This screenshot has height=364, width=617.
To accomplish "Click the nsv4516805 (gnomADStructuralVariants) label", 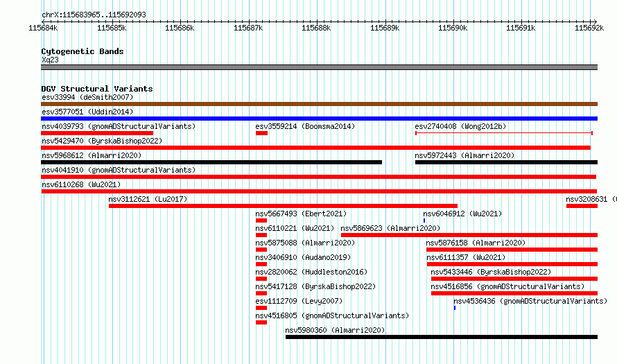I will [x=332, y=315].
